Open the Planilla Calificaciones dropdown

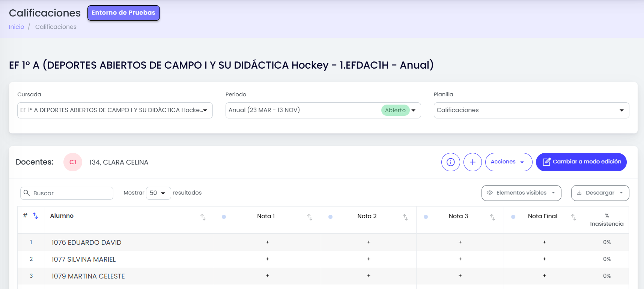(531, 110)
